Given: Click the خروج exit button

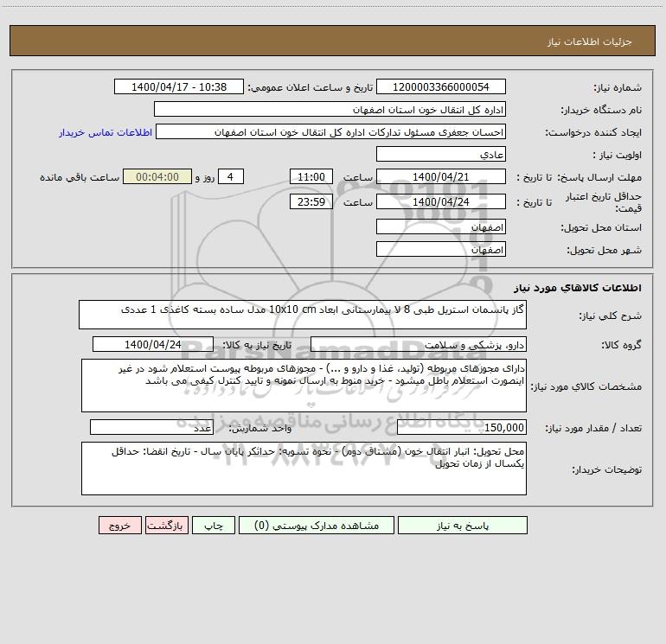Looking at the screenshot, I should pyautogui.click(x=119, y=526).
